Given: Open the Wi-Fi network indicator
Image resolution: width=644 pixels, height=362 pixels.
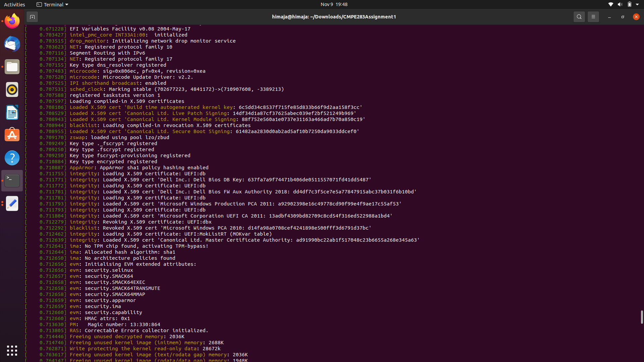Looking at the screenshot, I should 610,4.
